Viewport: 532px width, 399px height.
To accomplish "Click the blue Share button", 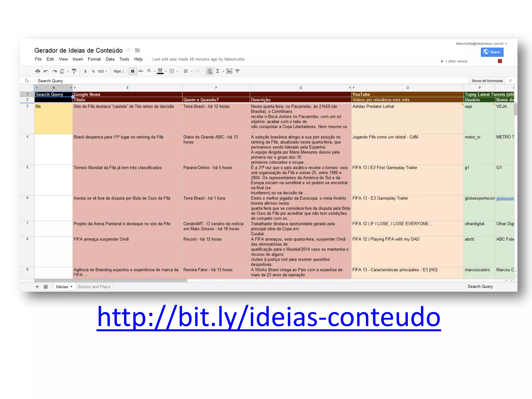I will [492, 52].
